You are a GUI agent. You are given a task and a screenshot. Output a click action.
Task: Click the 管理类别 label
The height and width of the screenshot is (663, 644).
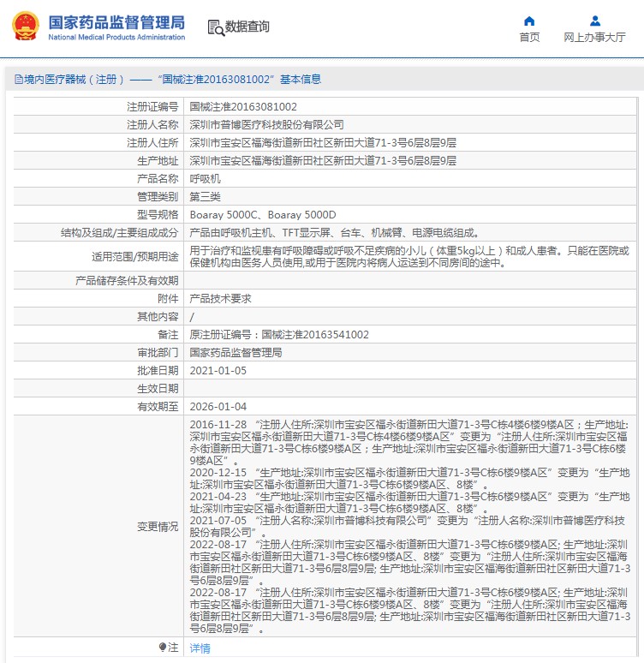[158, 197]
